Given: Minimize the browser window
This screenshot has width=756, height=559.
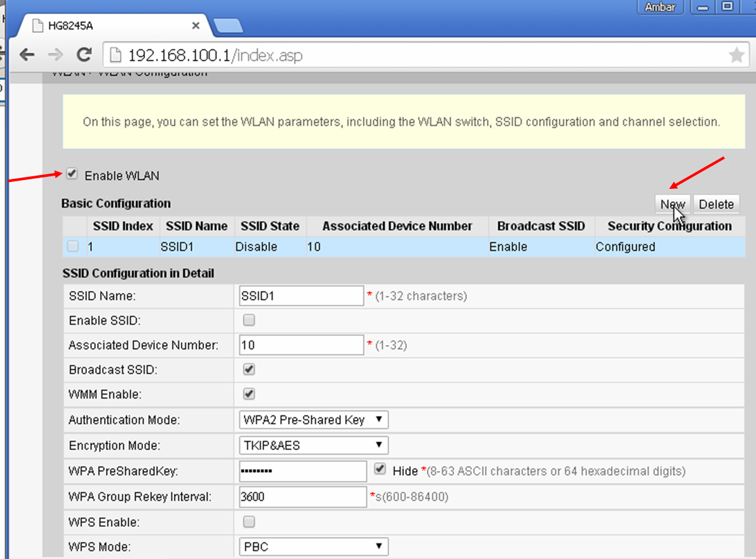Looking at the screenshot, I should [x=703, y=7].
